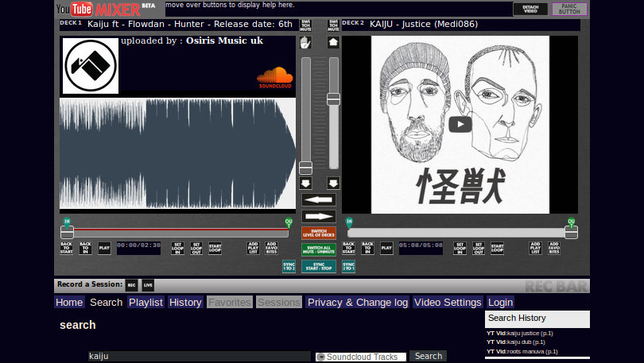The image size is (644, 363).
Task: Click the LIVE session button
Action: click(x=148, y=285)
